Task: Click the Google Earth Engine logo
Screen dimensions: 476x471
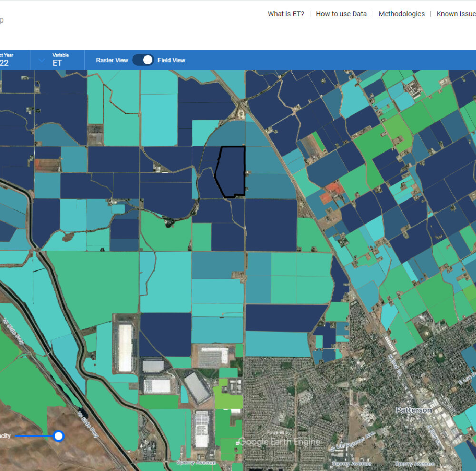Action: click(278, 442)
